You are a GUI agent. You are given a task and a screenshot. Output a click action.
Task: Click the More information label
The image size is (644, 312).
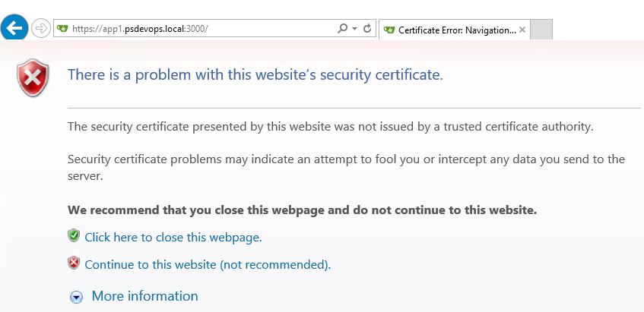[x=144, y=295]
